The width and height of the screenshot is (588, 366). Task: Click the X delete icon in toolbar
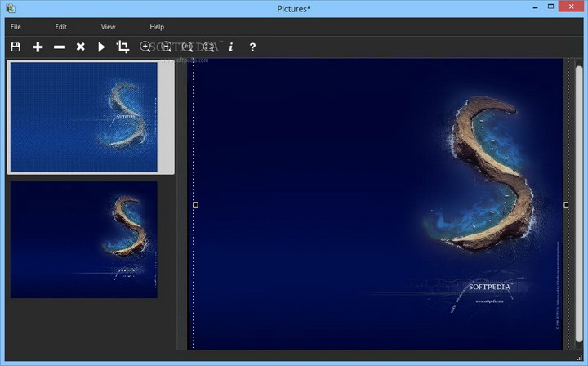tap(80, 47)
